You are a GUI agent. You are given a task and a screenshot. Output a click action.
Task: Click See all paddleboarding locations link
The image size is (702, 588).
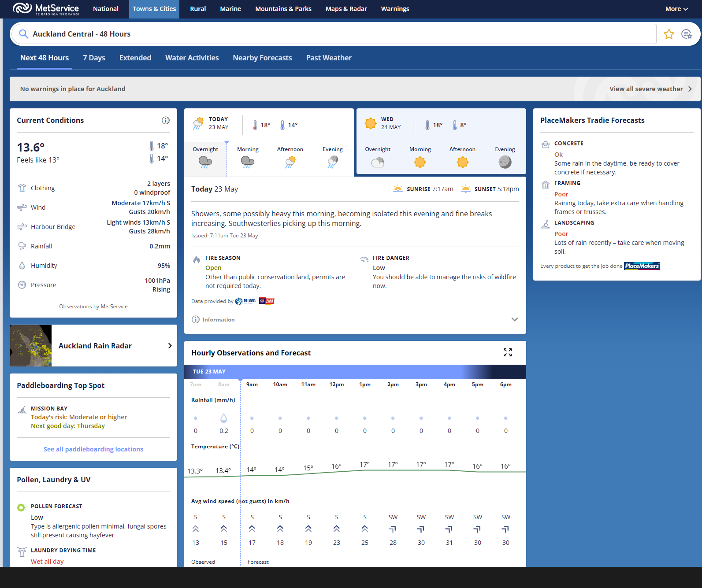pyautogui.click(x=93, y=449)
